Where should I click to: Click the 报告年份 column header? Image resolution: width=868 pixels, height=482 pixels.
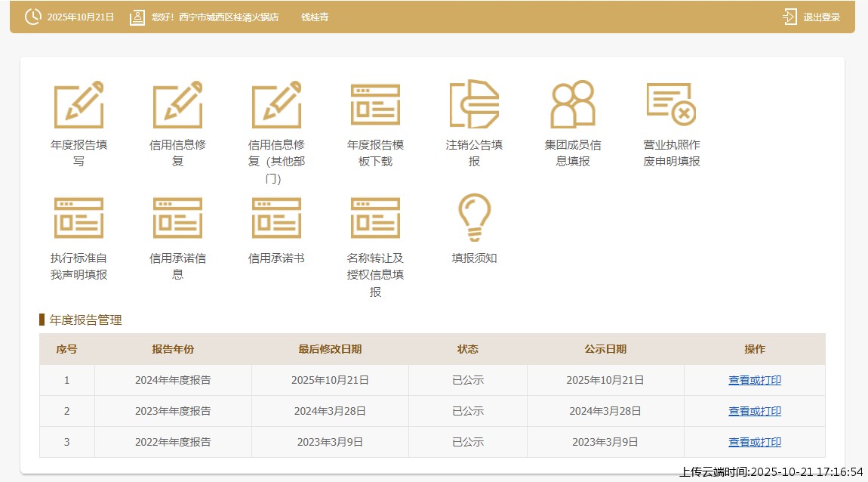pos(173,349)
